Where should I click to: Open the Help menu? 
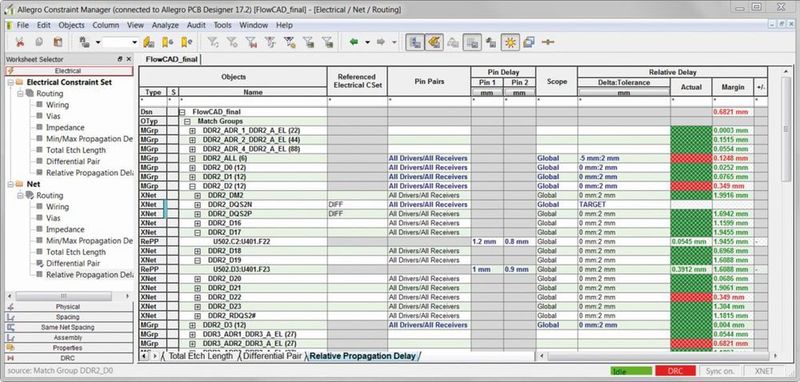point(284,25)
